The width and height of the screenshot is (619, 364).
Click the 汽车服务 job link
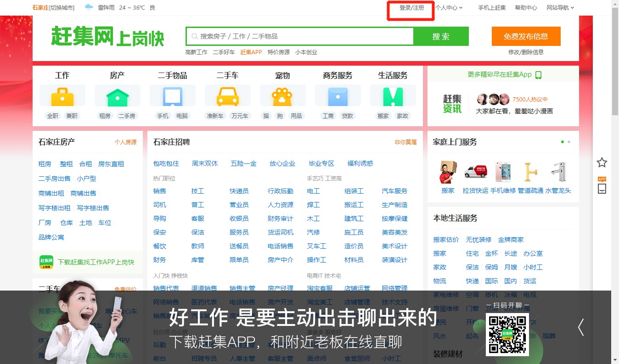pos(394,191)
